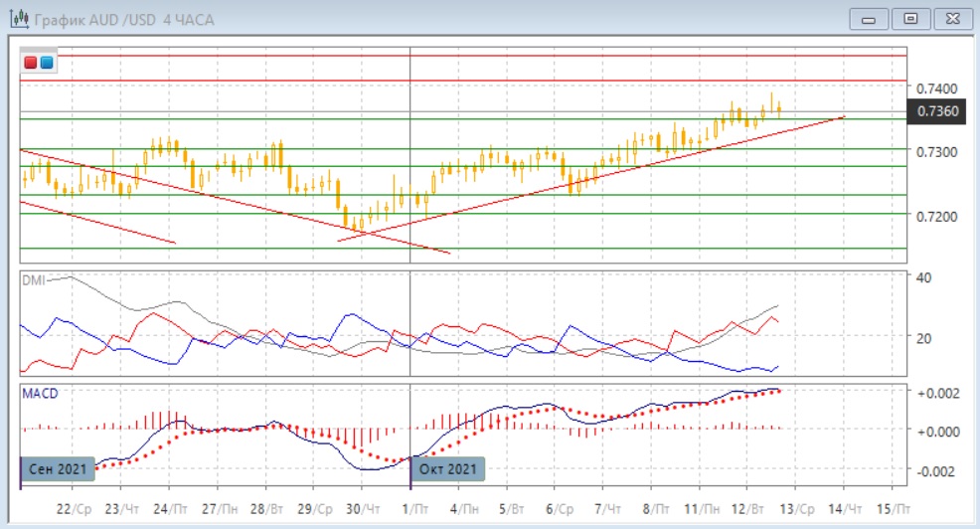Click the Окт 2021 month marker
Image resolution: width=980 pixels, height=529 pixels.
(x=446, y=467)
